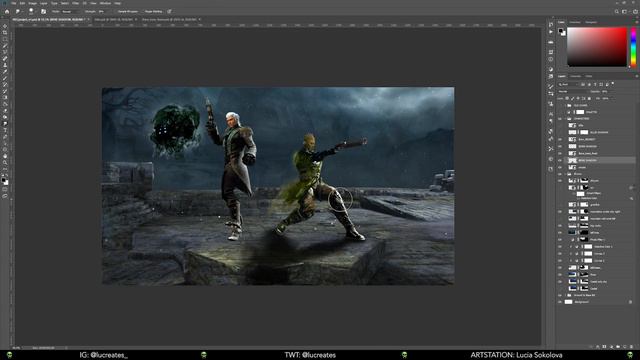Open the File menu
The width and height of the screenshot is (640, 360).
pos(13,3)
